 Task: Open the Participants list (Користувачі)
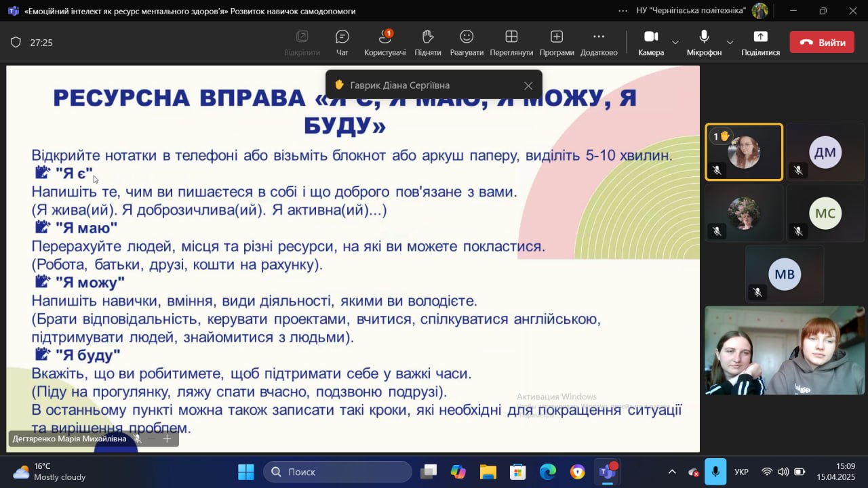(x=384, y=42)
